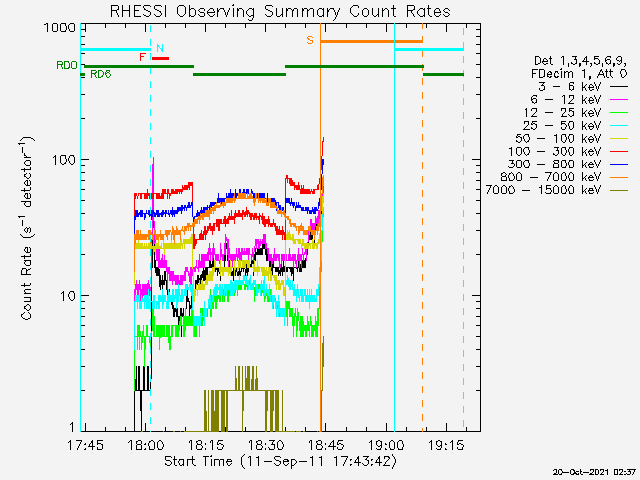Click the '100' y-axis tick label
640x480 pixels.
pos(64,160)
